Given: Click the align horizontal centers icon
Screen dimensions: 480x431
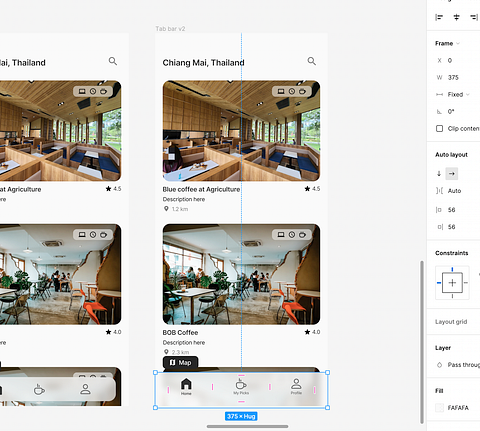Looking at the screenshot, I should 456,17.
